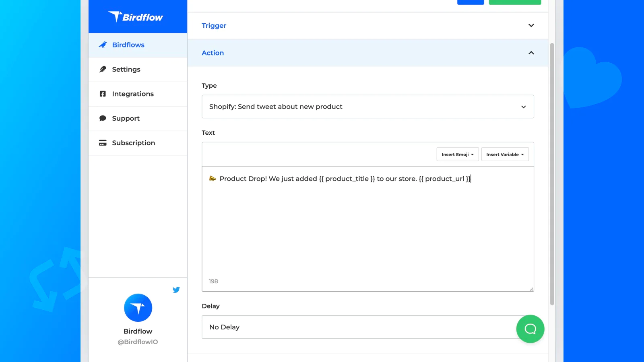Image resolution: width=644 pixels, height=362 pixels.
Task: Click the feather icon next to Settings
Action: 103,69
